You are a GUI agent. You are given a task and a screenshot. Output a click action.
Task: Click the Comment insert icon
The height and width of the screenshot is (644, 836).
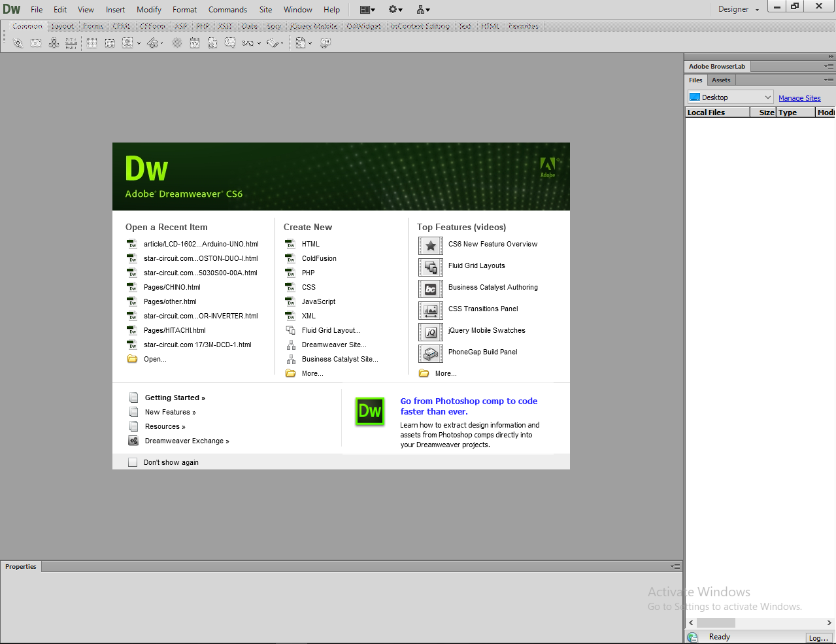pos(230,42)
